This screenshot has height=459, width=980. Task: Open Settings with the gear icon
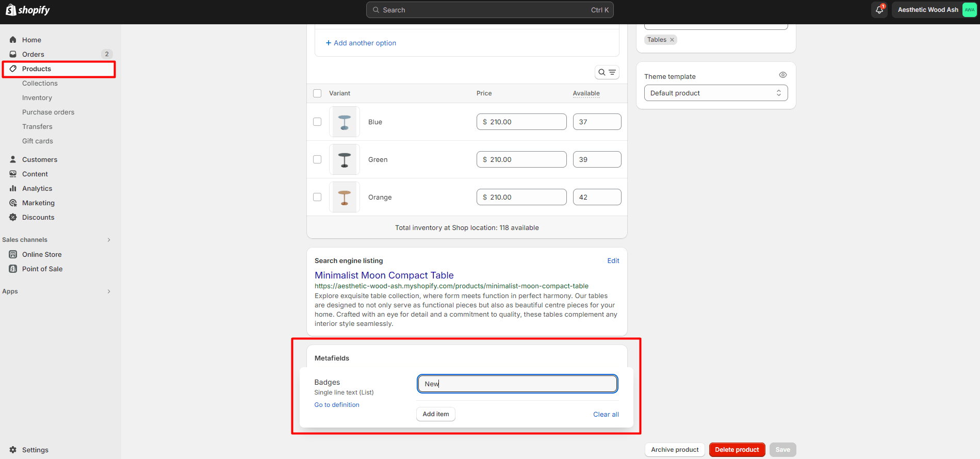[13, 450]
